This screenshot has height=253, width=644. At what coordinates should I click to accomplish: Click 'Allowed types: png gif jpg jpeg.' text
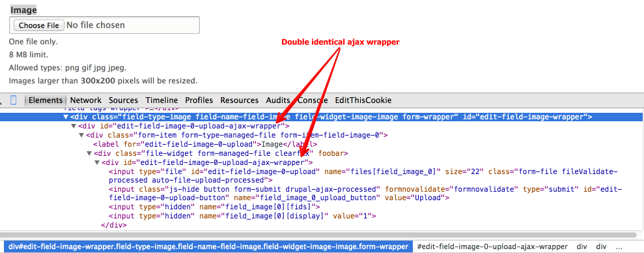tap(68, 68)
